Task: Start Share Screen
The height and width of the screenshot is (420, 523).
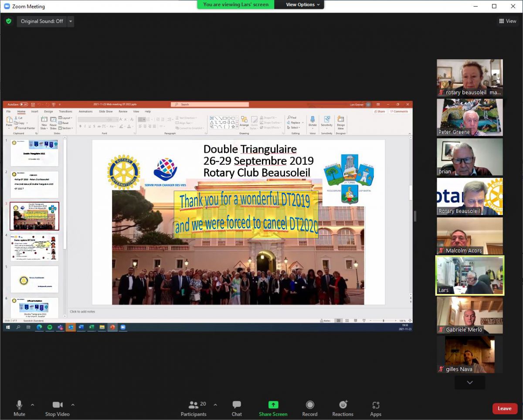Action: (x=273, y=408)
